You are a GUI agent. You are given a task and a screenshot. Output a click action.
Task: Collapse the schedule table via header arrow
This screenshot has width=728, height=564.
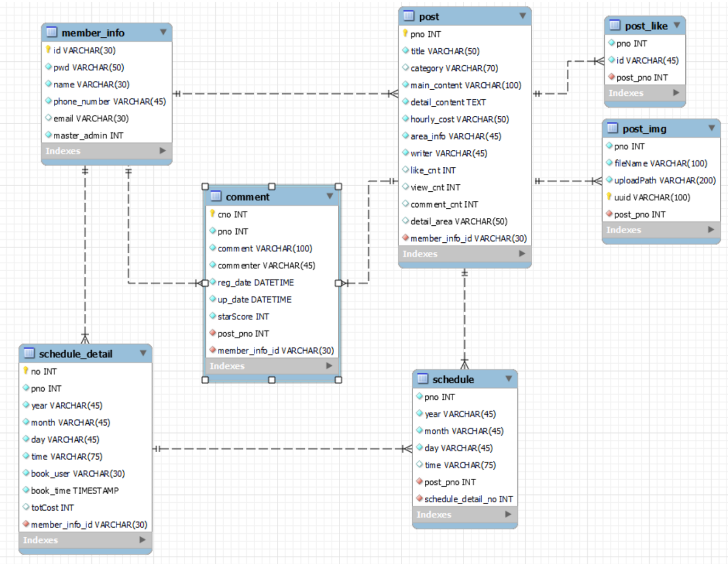click(509, 378)
